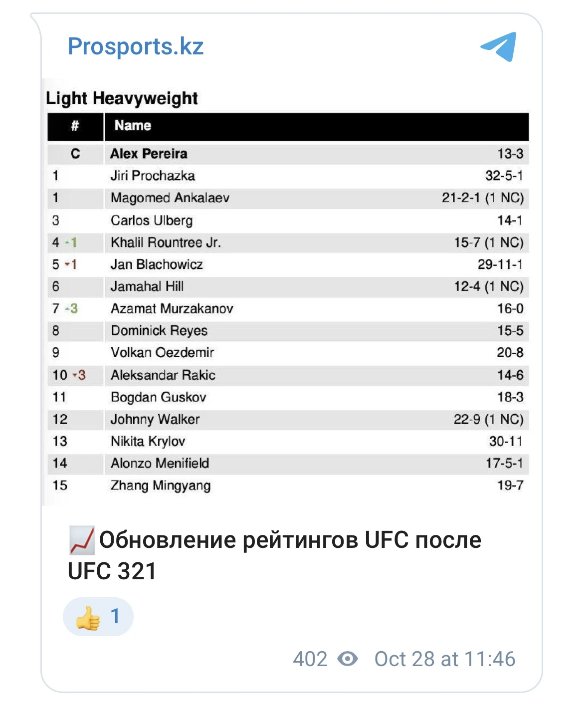588x716 pixels.
Task: Click the 402 view count
Action: click(310, 659)
